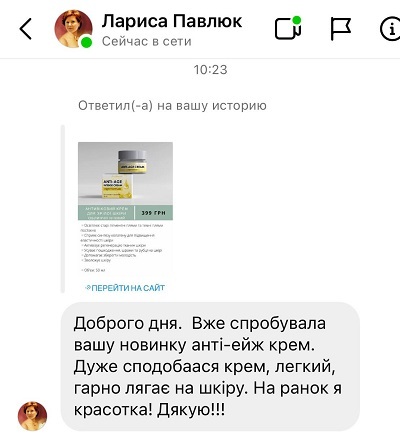Click the green product title banner in story
The width and height of the screenshot is (400, 435).
pyautogui.click(x=106, y=213)
